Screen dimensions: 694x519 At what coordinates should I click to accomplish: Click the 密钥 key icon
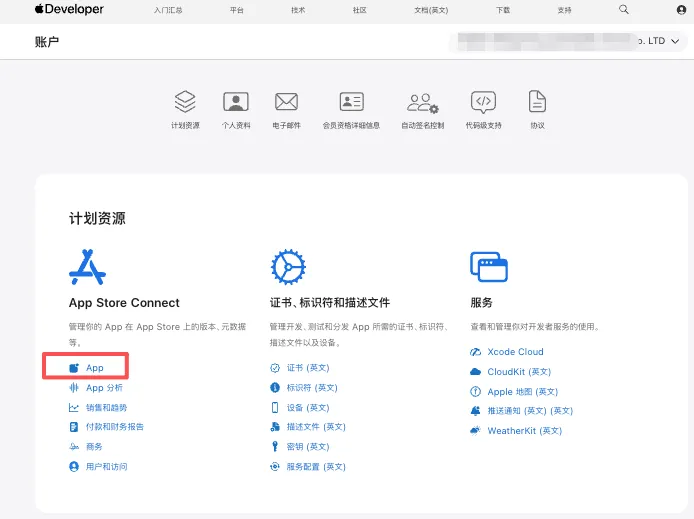pos(275,446)
